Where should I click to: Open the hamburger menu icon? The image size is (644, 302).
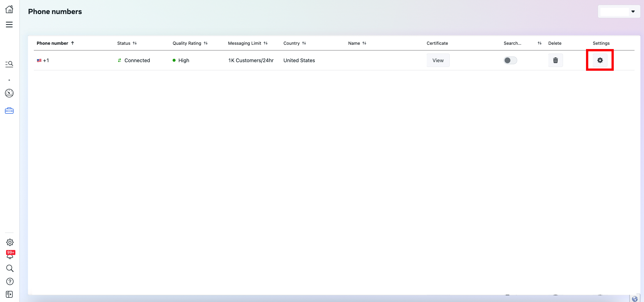9,25
